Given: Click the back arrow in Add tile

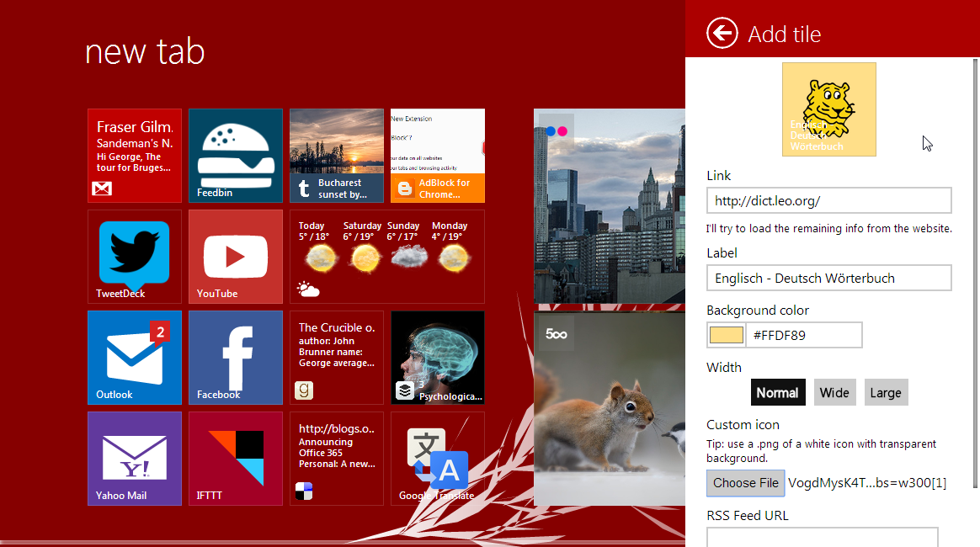Looking at the screenshot, I should point(722,34).
